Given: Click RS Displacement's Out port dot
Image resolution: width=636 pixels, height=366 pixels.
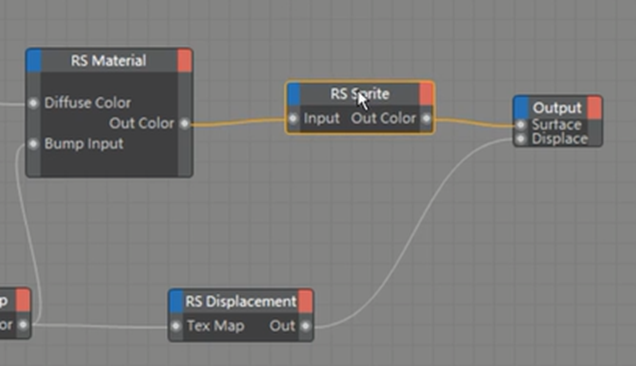Looking at the screenshot, I should pos(305,326).
